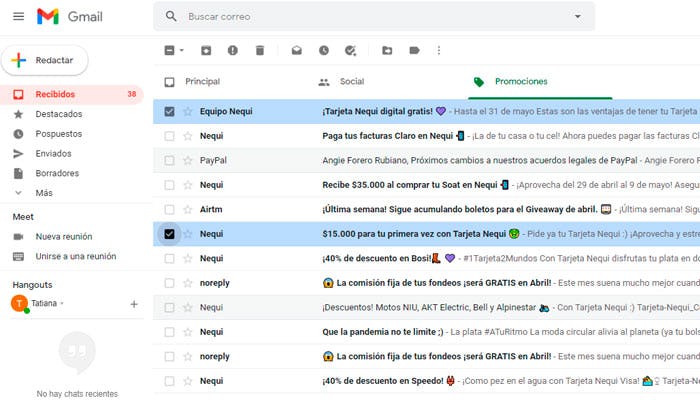This screenshot has height=400, width=700.
Task: Expand the Más section in sidebar
Action: coord(44,192)
